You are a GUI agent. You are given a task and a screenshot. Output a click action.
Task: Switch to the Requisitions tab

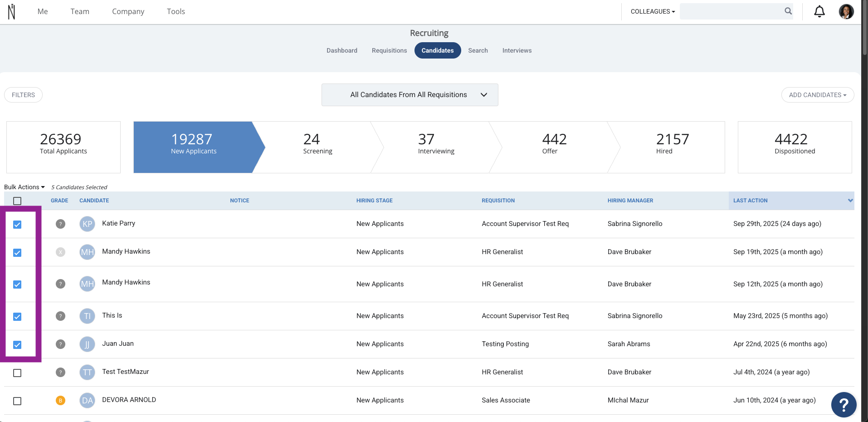click(x=389, y=50)
